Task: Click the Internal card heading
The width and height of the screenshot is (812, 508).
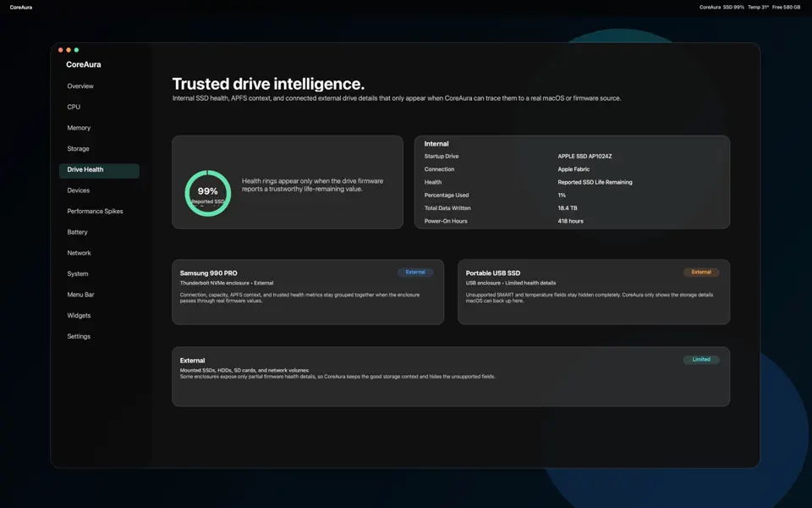Action: point(436,144)
